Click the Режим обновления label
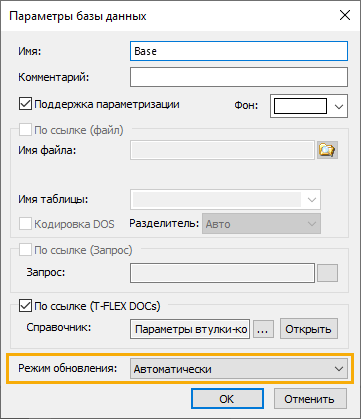 coord(68,368)
